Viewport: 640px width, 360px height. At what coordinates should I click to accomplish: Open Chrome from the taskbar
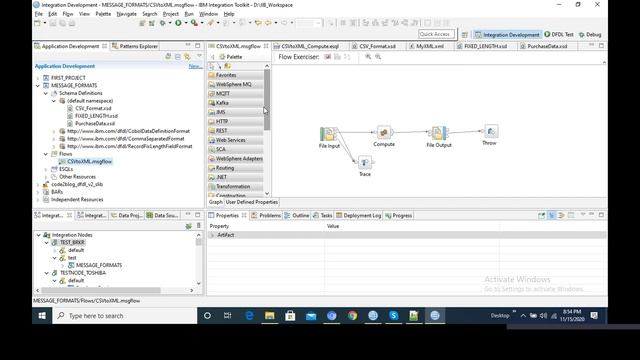352,316
